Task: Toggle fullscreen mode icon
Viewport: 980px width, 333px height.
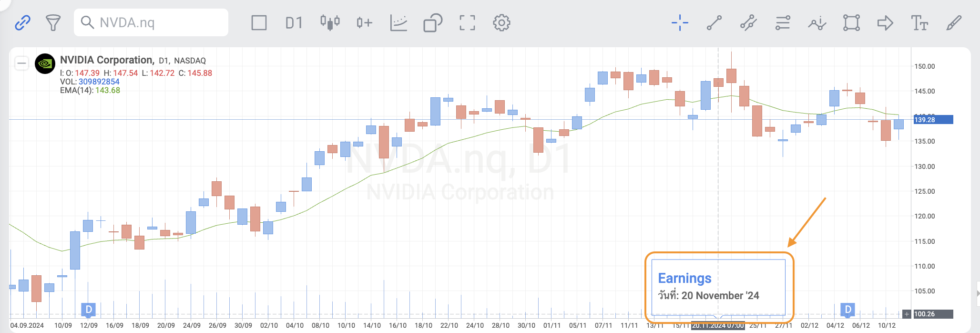Action: (x=467, y=22)
